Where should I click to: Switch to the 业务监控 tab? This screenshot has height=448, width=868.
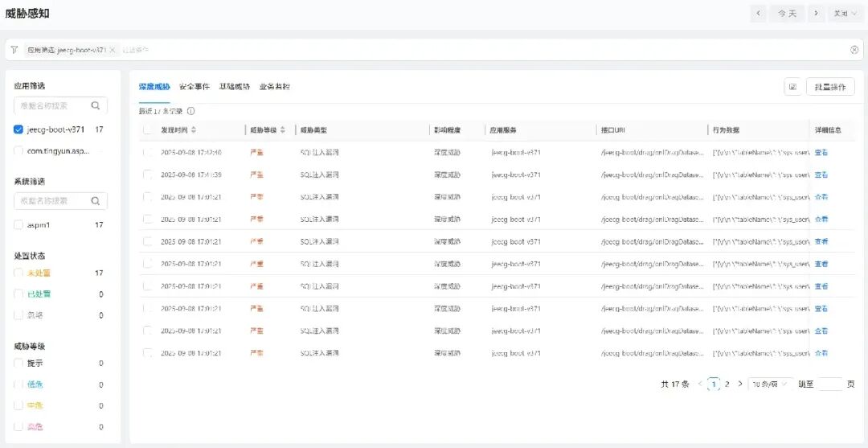[x=275, y=87]
